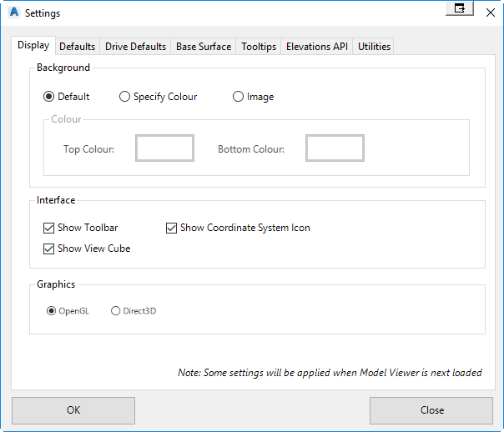This screenshot has height=432, width=504.
Task: Click the Close button
Action: pyautogui.click(x=431, y=410)
